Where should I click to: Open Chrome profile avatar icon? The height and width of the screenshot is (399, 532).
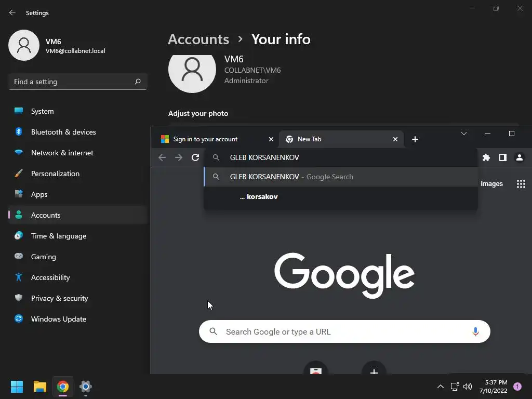coord(520,157)
